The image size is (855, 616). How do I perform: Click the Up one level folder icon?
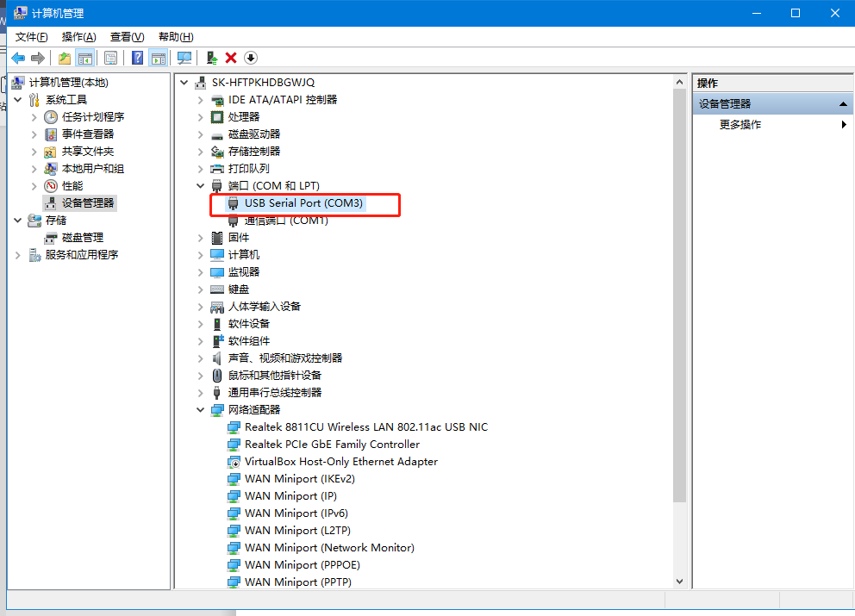65,58
